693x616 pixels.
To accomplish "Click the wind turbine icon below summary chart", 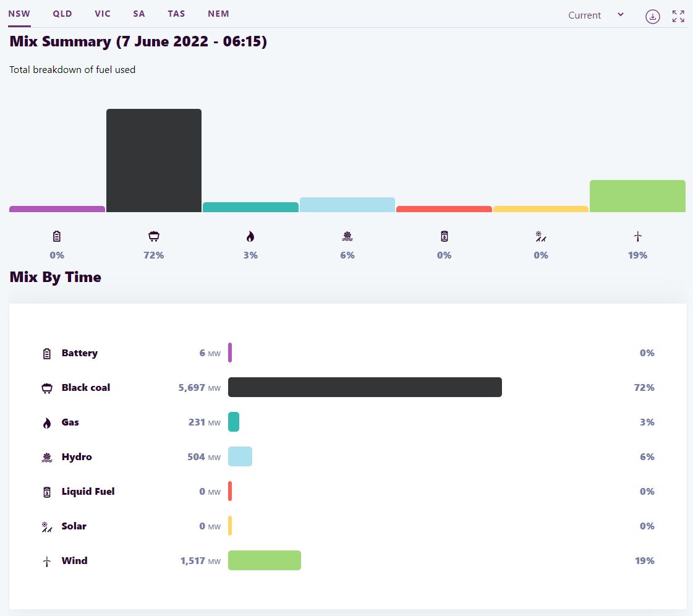I will [637, 236].
